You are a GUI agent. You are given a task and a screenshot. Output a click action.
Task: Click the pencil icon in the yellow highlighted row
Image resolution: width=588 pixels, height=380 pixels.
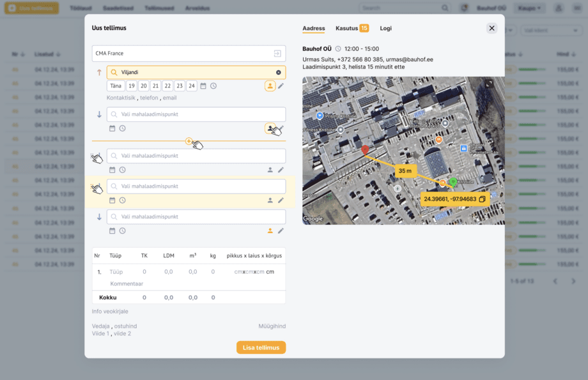coord(281,201)
